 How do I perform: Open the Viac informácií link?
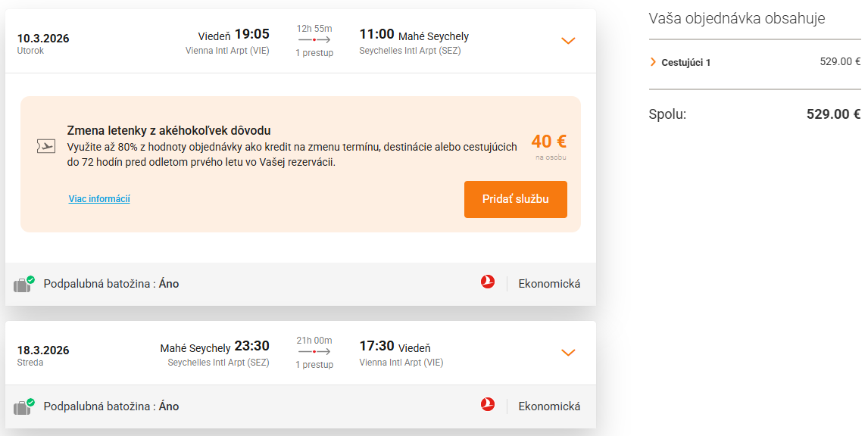click(98, 199)
